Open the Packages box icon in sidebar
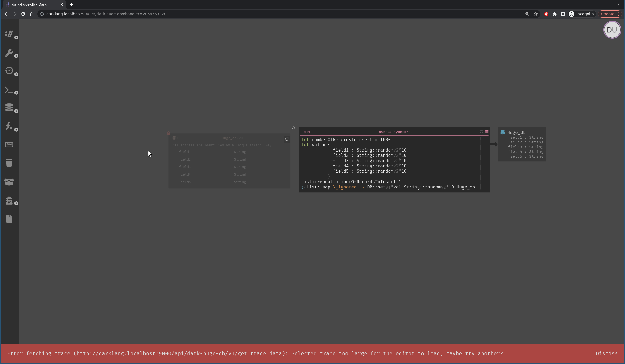Image resolution: width=625 pixels, height=364 pixels. click(9, 182)
